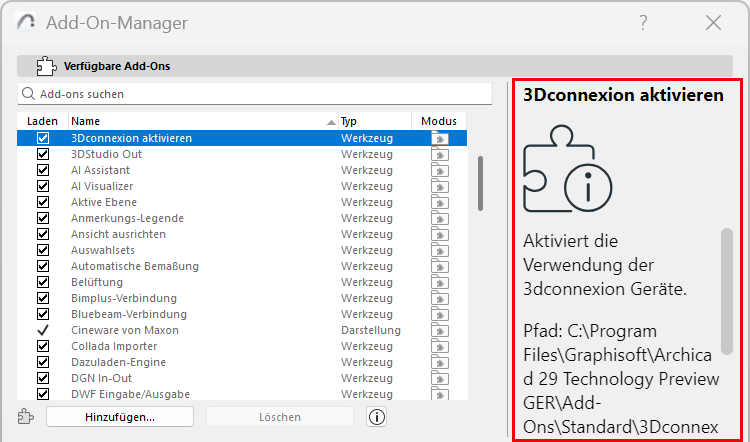Click the description panel scrollbar
This screenshot has width=750, height=442.
[x=727, y=291]
